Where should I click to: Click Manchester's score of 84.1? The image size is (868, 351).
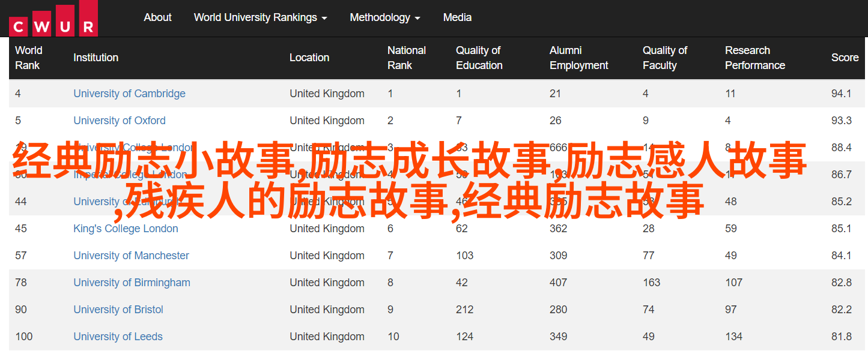(x=842, y=256)
